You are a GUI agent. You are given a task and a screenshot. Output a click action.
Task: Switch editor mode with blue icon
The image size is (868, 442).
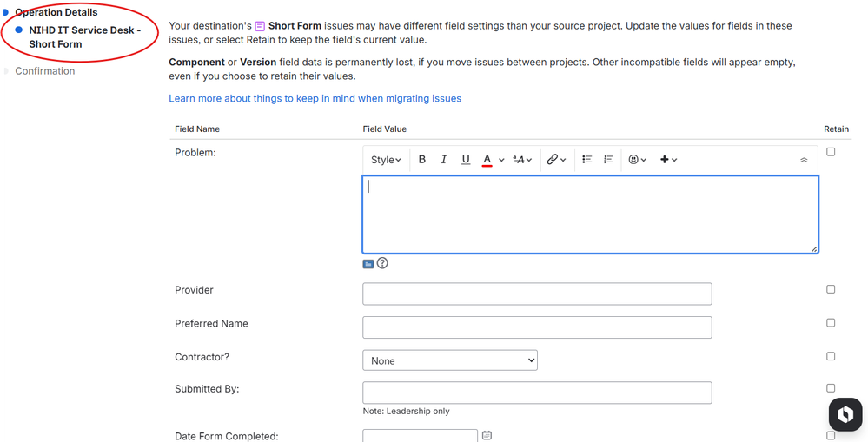coord(368,264)
